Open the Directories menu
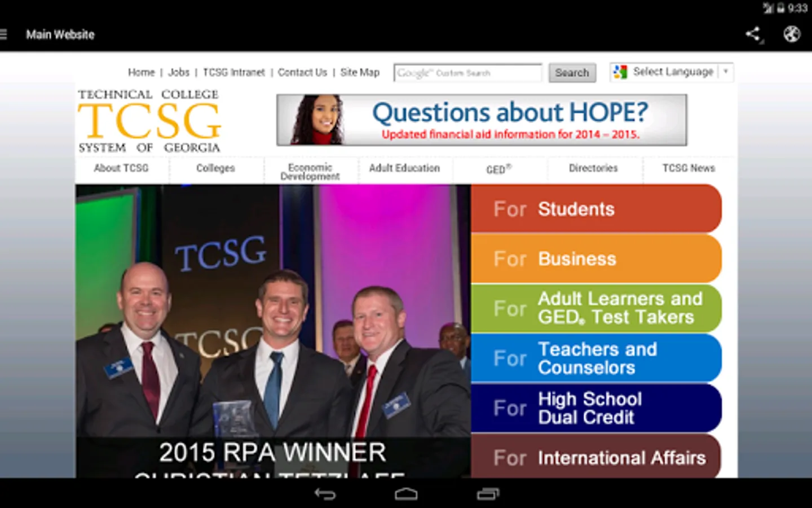This screenshot has height=508, width=812. (593, 168)
